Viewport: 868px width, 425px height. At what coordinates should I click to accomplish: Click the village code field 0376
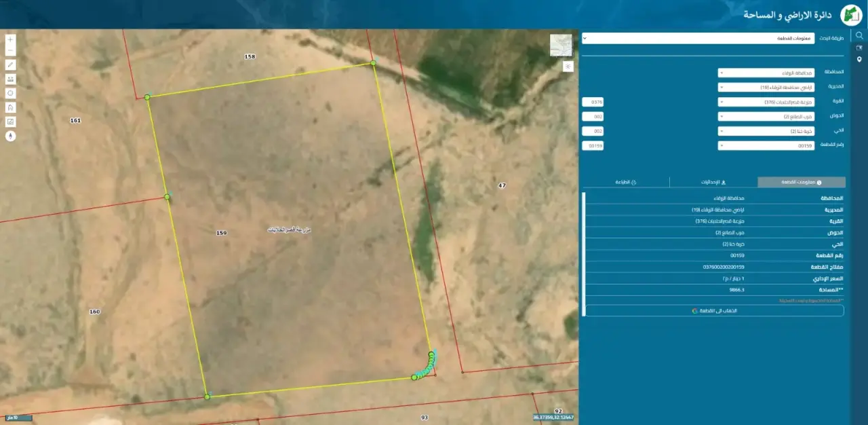593,102
